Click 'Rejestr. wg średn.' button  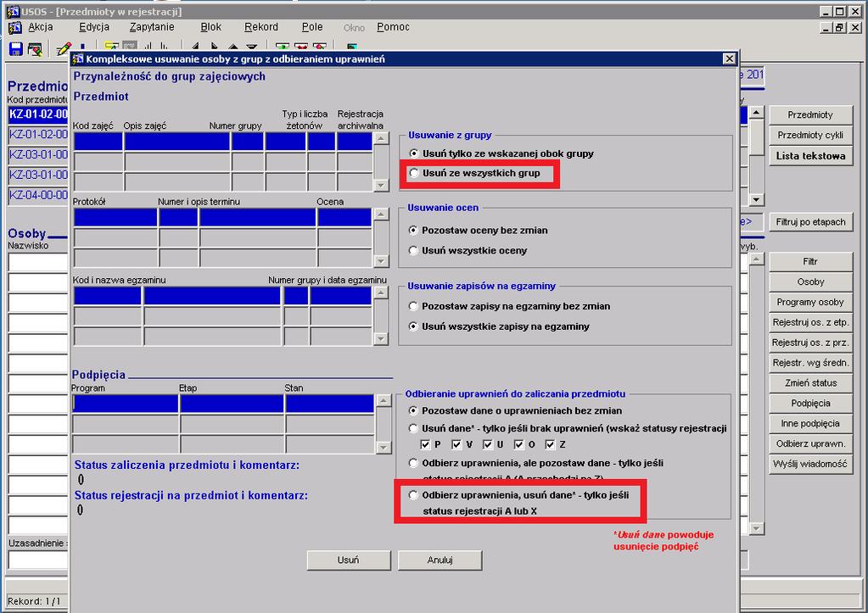click(x=810, y=363)
